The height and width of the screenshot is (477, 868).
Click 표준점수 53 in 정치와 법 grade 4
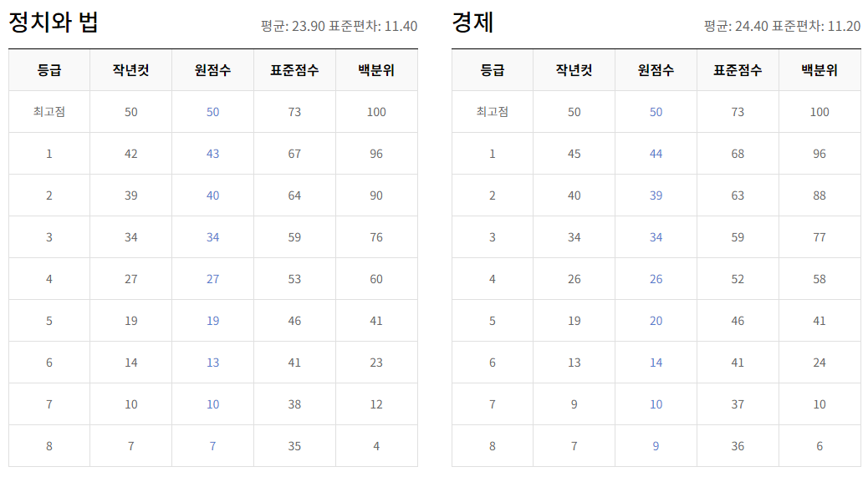pyautogui.click(x=294, y=279)
